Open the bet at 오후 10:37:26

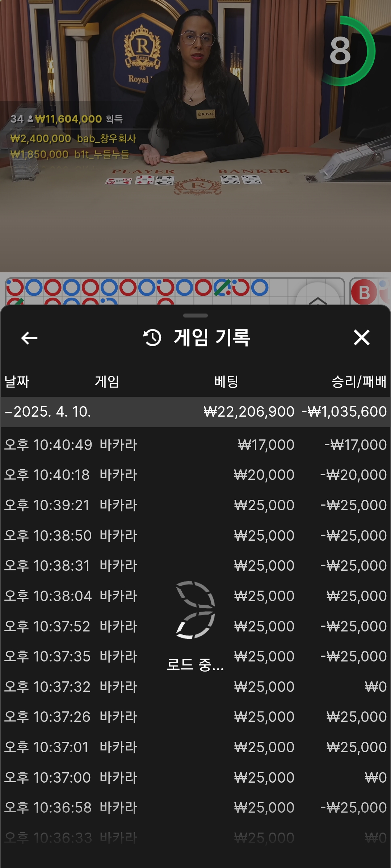pyautogui.click(x=195, y=717)
